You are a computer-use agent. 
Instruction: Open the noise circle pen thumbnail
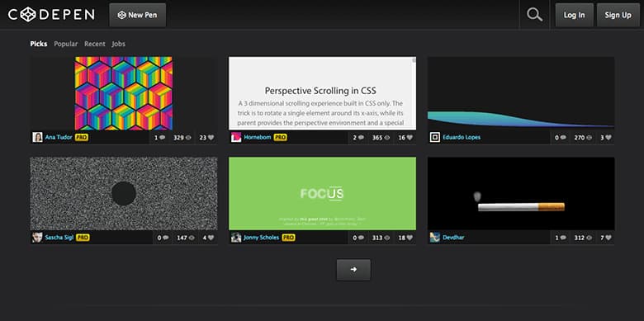click(x=124, y=193)
